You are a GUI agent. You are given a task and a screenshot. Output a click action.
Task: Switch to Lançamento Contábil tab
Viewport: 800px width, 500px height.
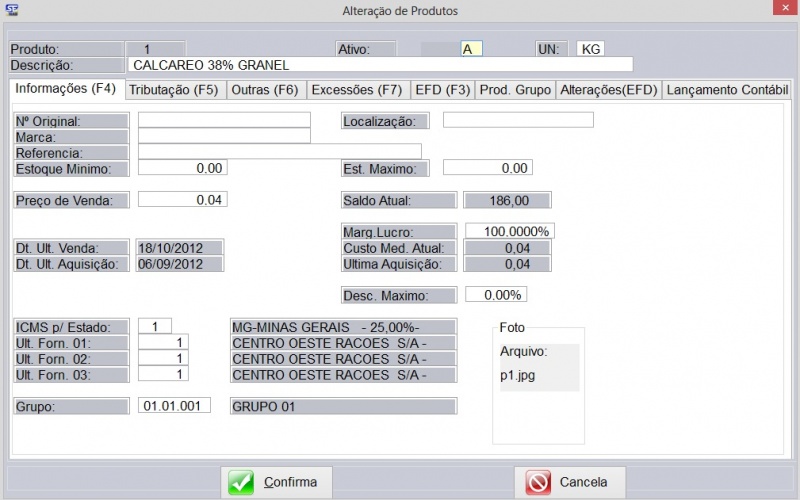point(728,90)
